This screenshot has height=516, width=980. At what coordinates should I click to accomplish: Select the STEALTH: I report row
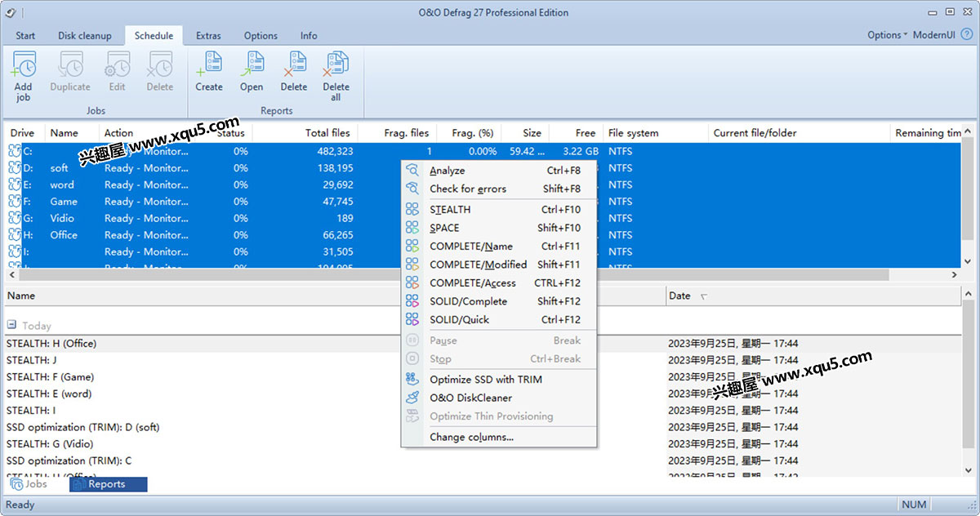pos(31,411)
